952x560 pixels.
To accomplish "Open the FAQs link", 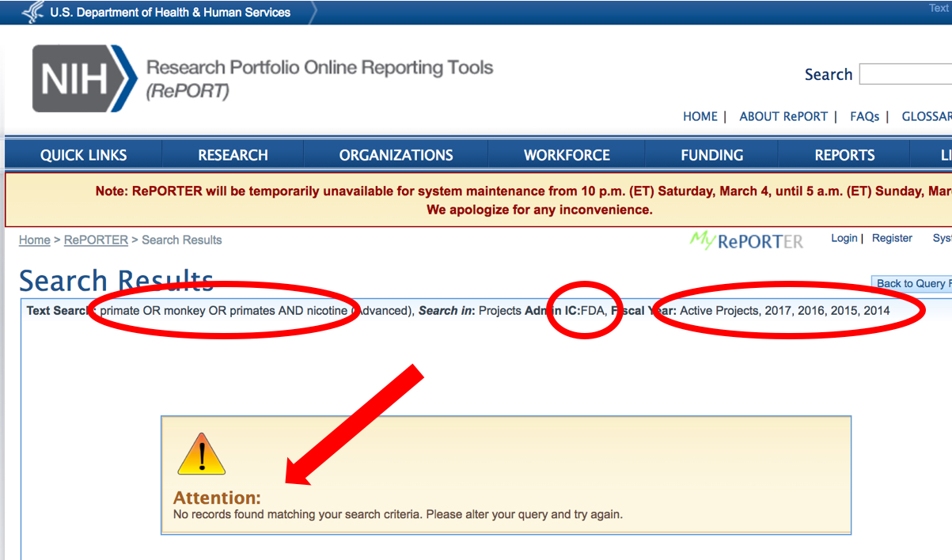I will pos(865,116).
